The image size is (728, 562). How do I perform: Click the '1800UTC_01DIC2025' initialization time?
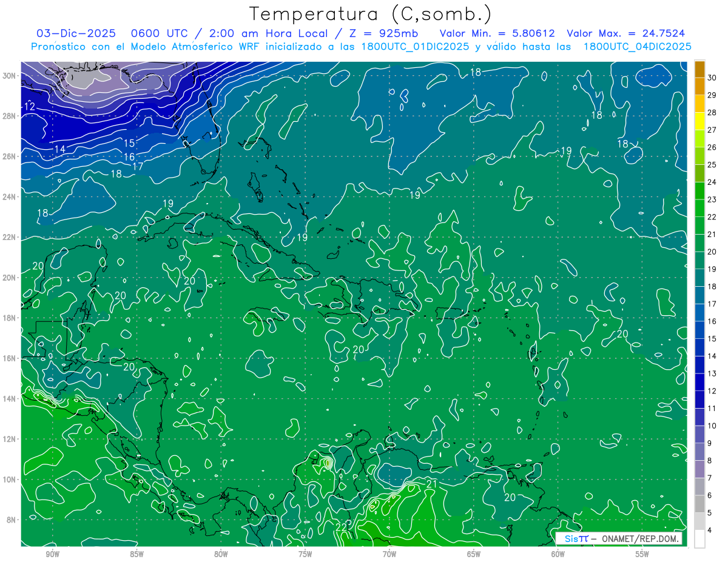coord(415,47)
